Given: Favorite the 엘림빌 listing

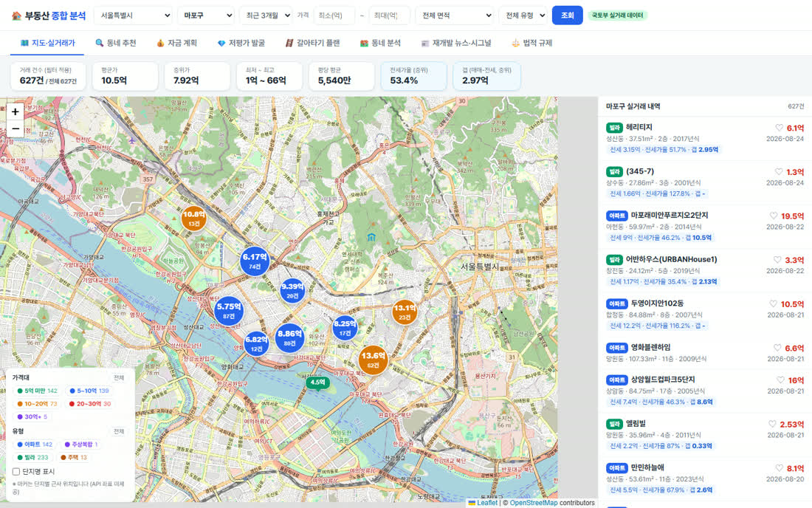Looking at the screenshot, I should pos(772,424).
